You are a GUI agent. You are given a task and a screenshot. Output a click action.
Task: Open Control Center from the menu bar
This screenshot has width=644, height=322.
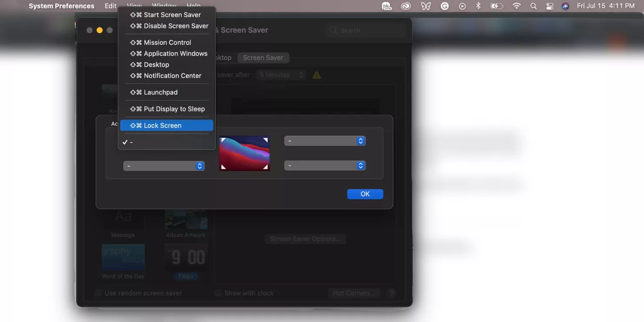[550, 6]
